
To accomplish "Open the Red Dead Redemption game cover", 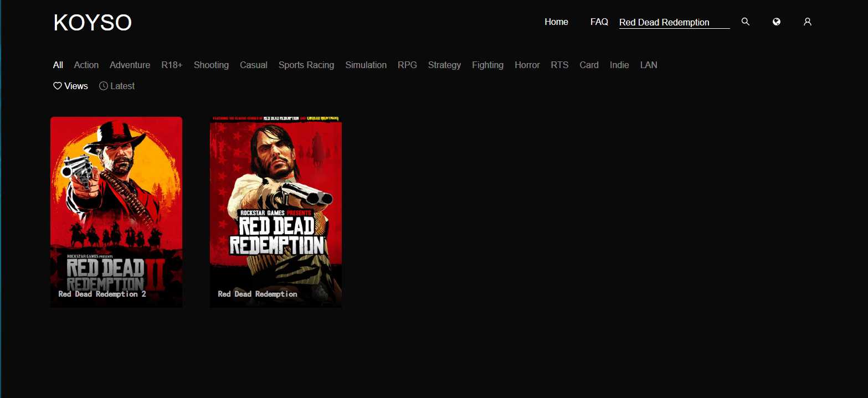I will pos(276,212).
